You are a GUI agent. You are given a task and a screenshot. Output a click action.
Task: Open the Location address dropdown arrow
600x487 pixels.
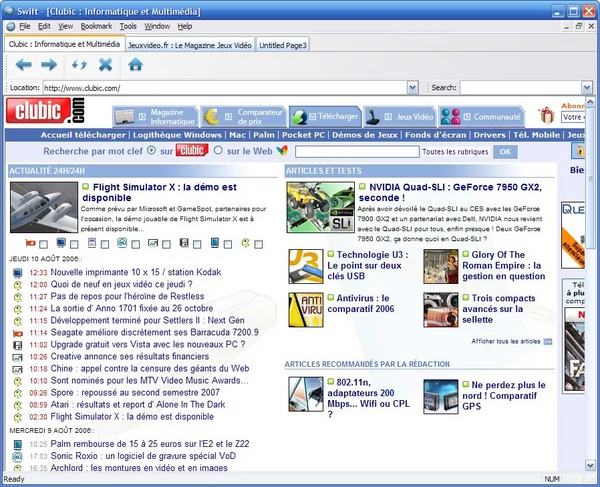coord(412,88)
